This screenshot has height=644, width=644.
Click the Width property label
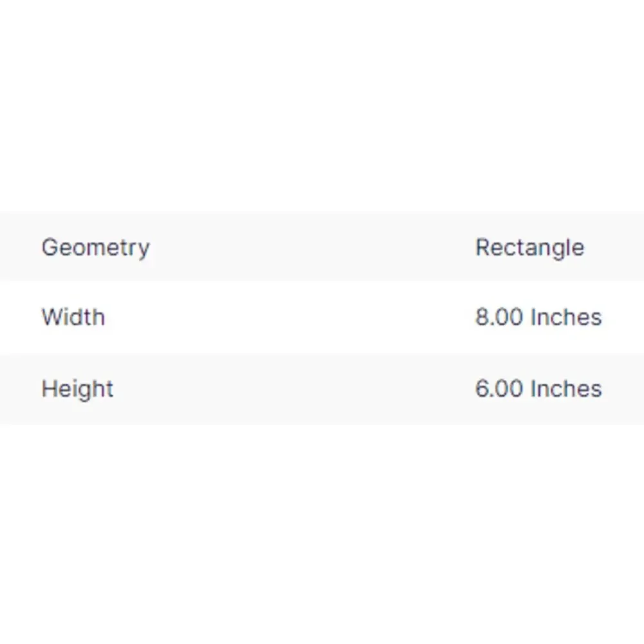pos(73,317)
